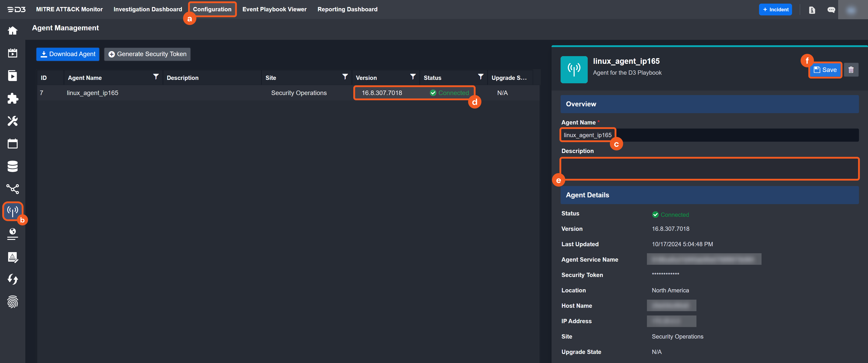Click the trash delete agent icon

tap(851, 70)
